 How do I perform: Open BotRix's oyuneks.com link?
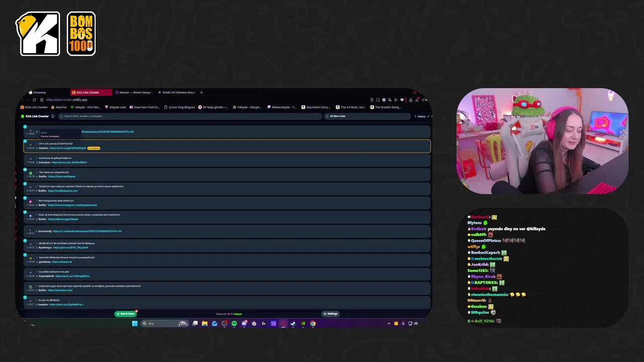tap(60, 290)
